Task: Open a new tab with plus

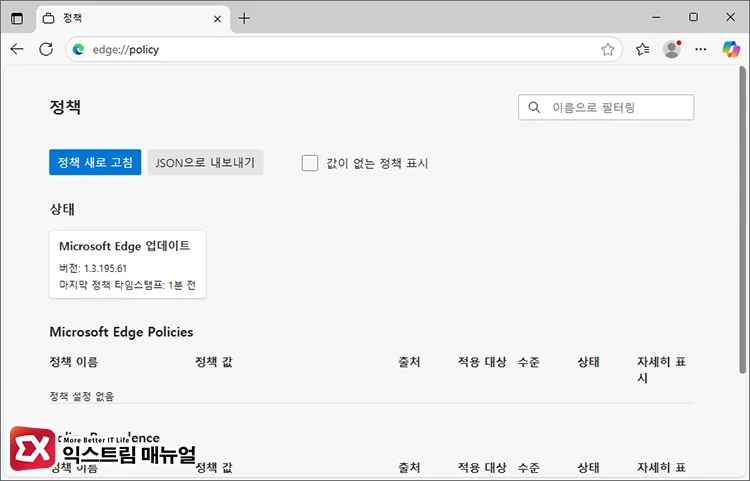Action: pyautogui.click(x=244, y=19)
